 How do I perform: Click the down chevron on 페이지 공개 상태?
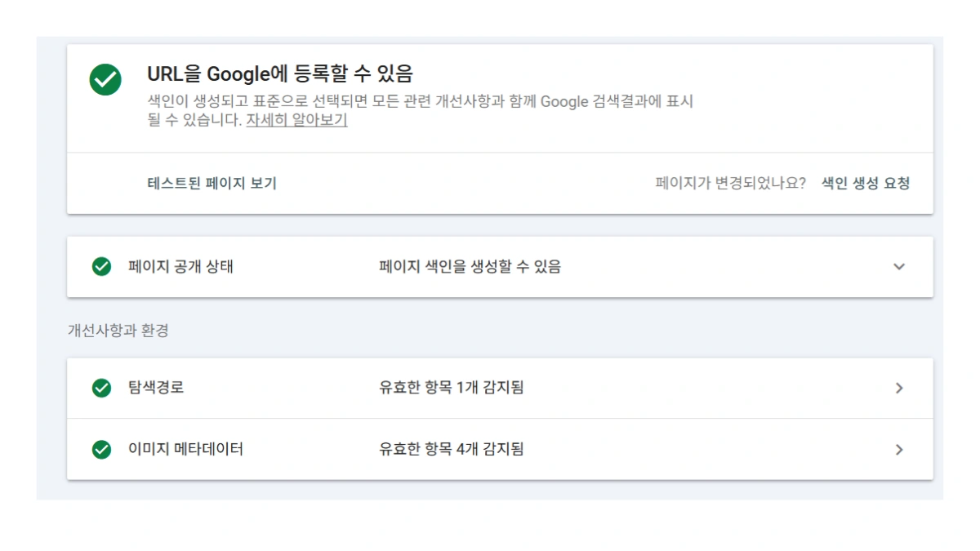pyautogui.click(x=899, y=266)
